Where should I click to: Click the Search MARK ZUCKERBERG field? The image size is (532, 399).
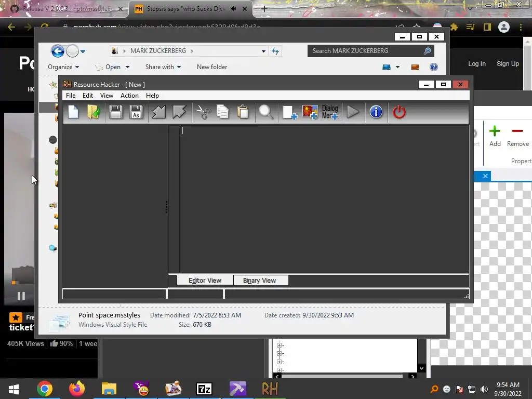[x=370, y=51]
